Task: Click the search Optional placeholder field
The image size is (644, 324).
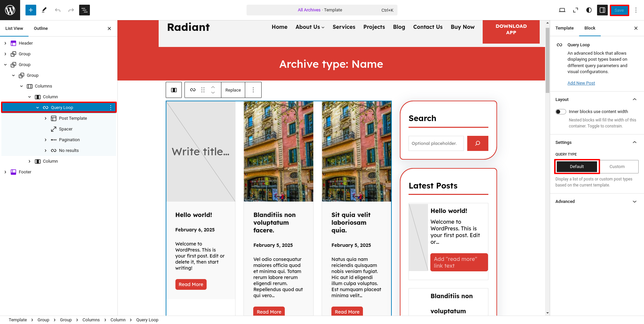Action: 436,143
